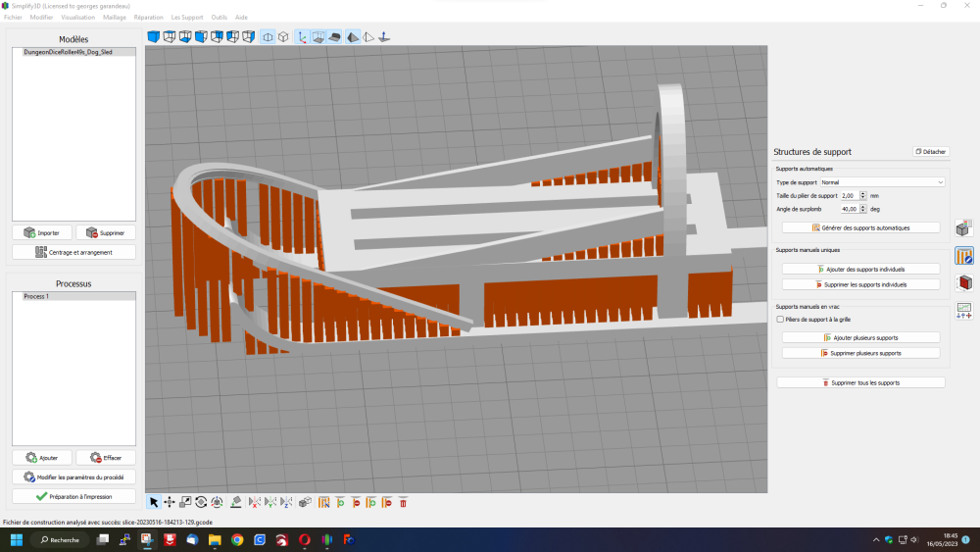Select DungeonDiceRoller49s_Dog_Sled in models list
Screen dimensions: 980x552
[73, 52]
